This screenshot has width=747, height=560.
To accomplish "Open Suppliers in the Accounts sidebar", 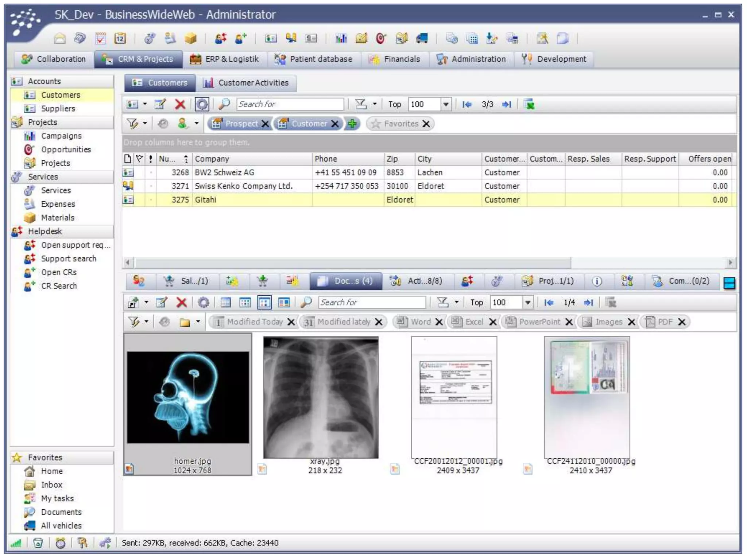I will click(x=58, y=108).
